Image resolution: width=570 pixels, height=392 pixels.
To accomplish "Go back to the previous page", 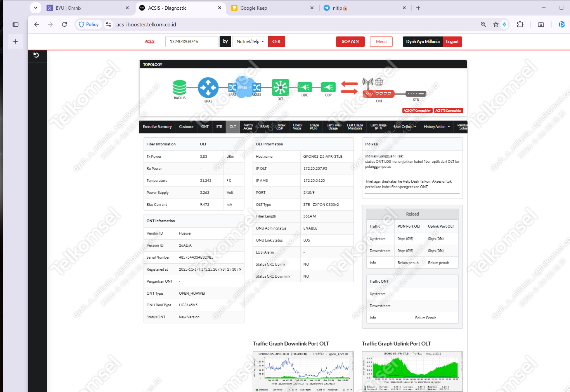I will pos(36,24).
